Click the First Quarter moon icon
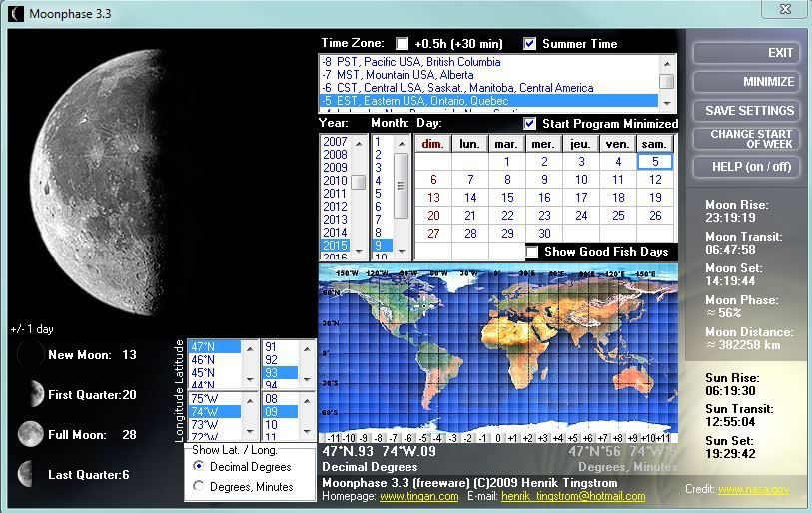 31,394
